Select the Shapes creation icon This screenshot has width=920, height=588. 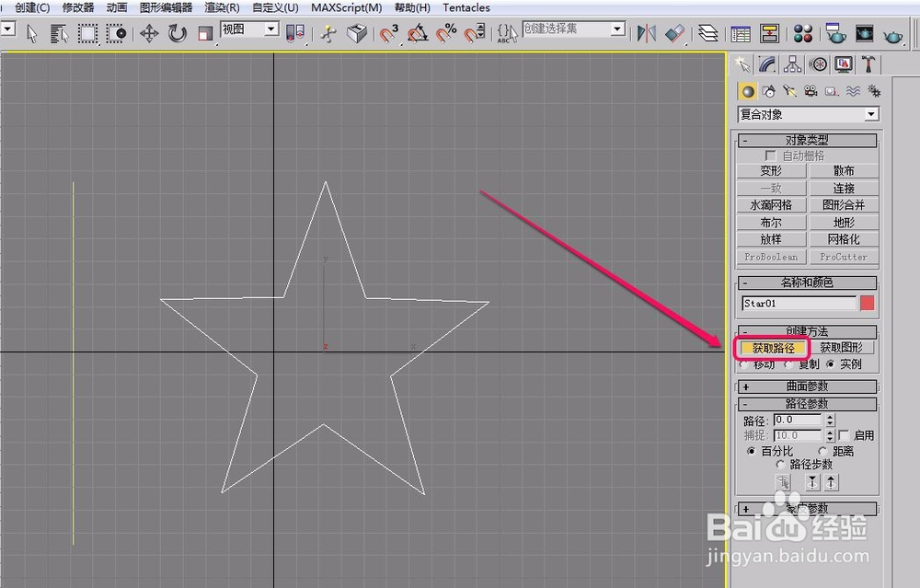point(767,91)
